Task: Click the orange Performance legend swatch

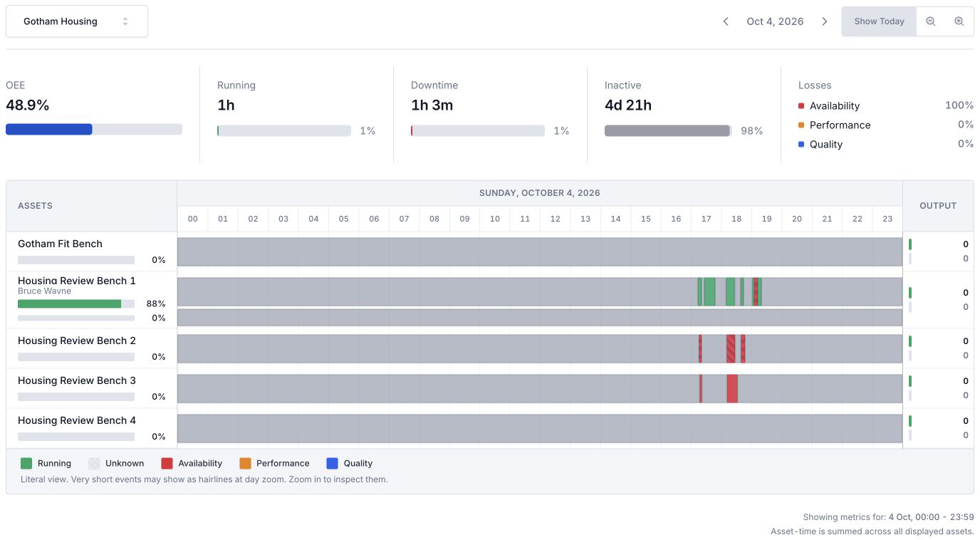Action: [245, 463]
